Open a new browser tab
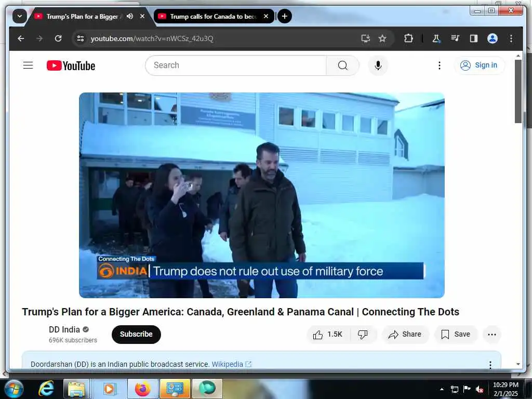Image resolution: width=532 pixels, height=399 pixels. pos(285,16)
